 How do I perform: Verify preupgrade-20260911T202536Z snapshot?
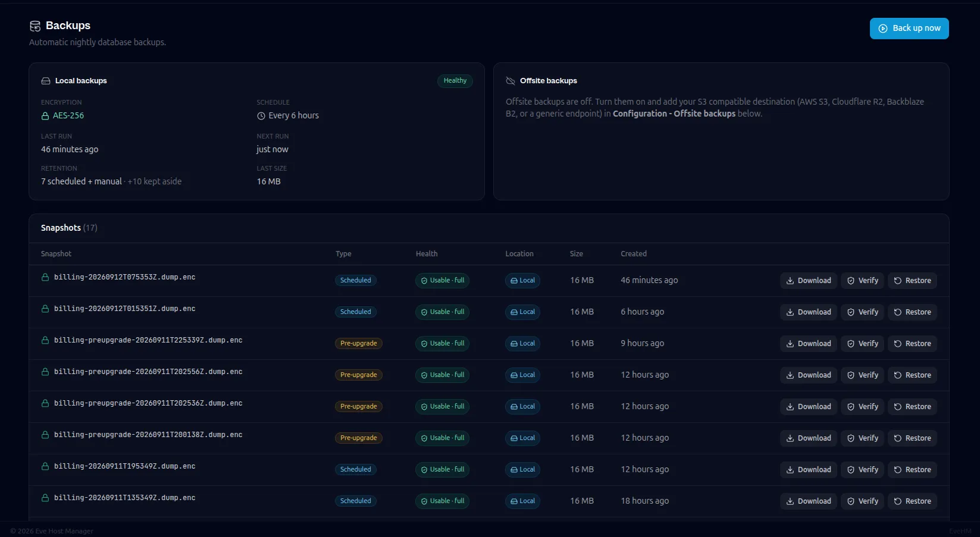863,407
